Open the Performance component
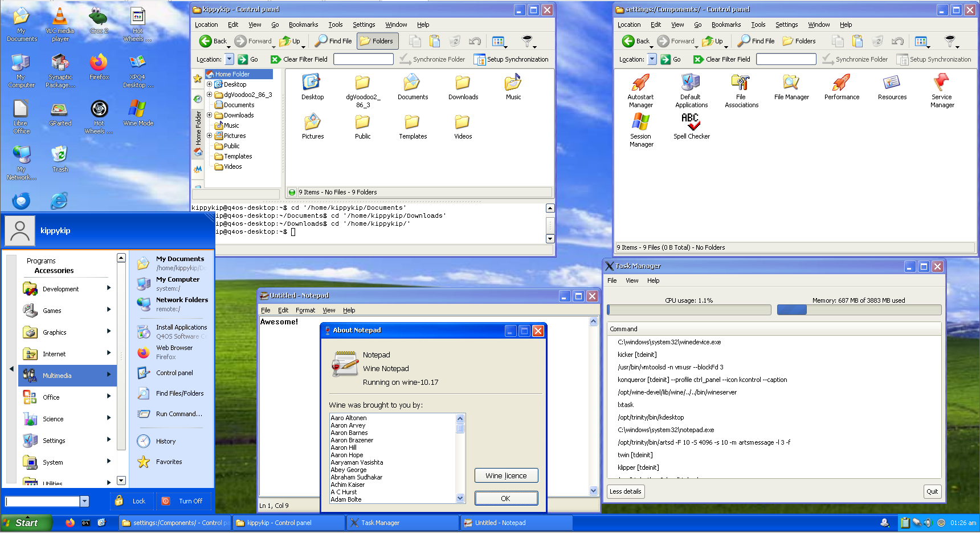Viewport: 980px width, 533px height. pyautogui.click(x=842, y=83)
